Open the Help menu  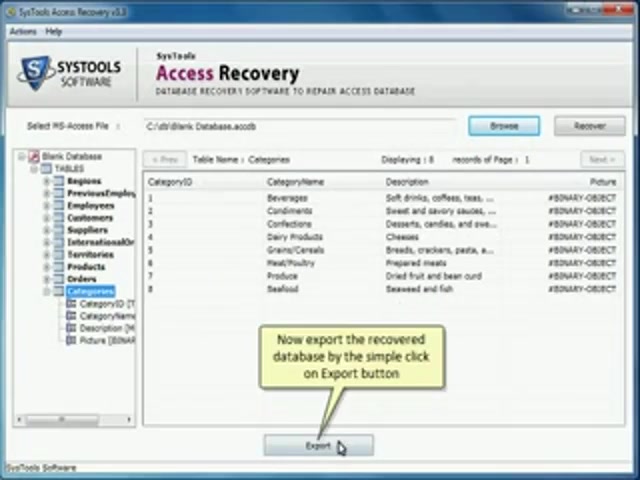pyautogui.click(x=53, y=32)
